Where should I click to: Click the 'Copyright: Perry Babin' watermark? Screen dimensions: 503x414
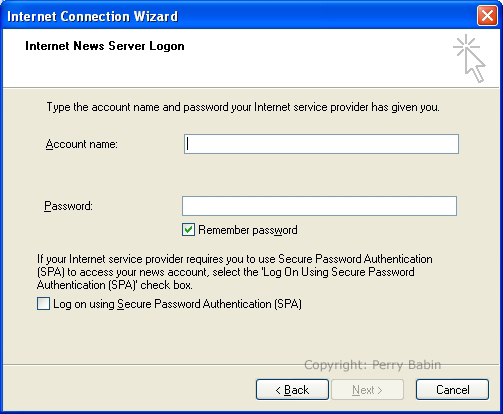[373, 365]
